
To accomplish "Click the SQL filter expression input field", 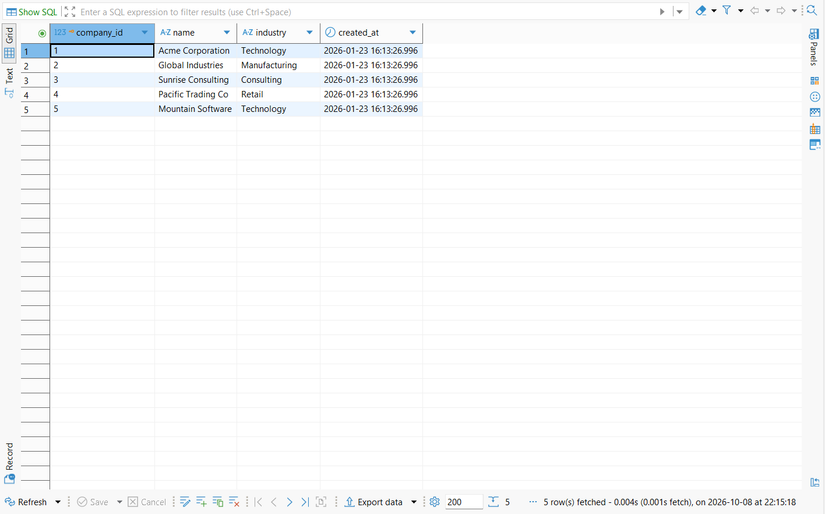I will point(367,12).
